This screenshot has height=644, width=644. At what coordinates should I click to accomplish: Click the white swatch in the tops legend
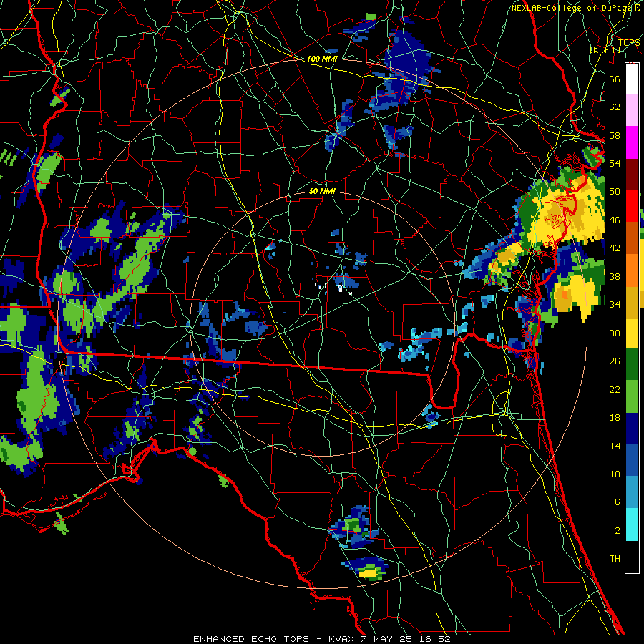pos(632,79)
